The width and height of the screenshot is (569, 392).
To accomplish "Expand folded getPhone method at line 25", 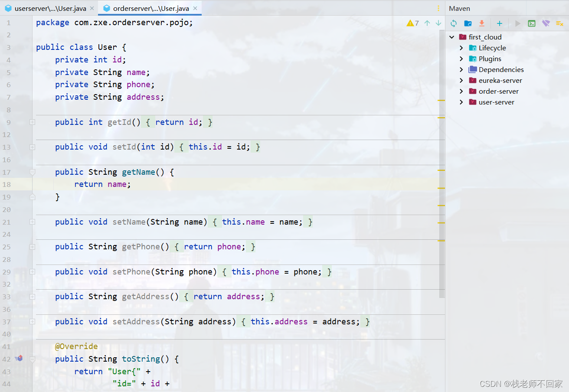I will click(x=32, y=247).
